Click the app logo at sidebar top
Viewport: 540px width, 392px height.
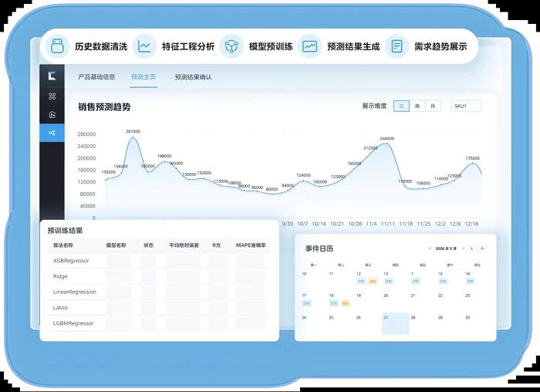point(52,76)
